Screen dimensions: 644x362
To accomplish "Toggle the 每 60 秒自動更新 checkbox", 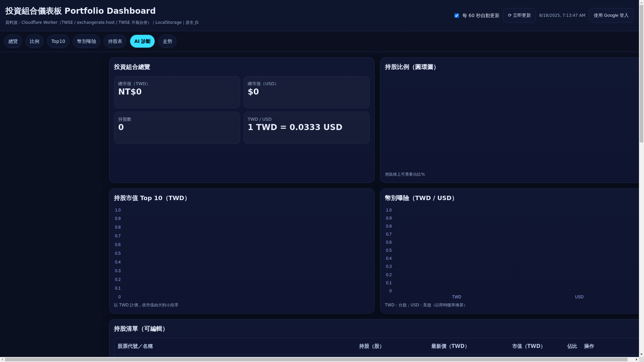I will (x=457, y=16).
